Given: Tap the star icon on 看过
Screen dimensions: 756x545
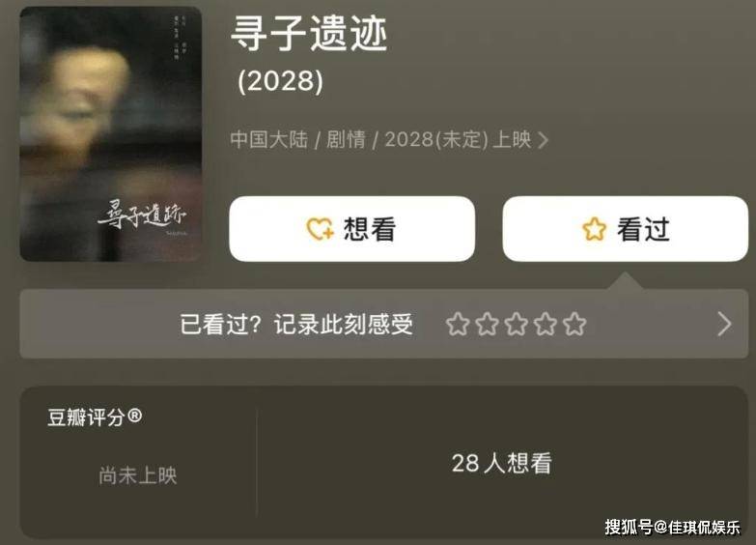Looking at the screenshot, I should tap(594, 229).
